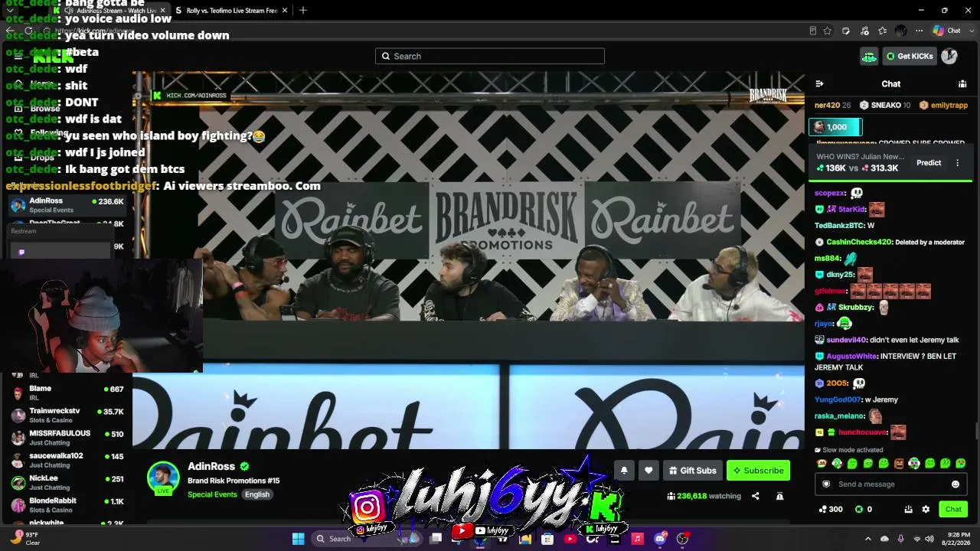Open Discord from the taskbar
The height and width of the screenshot is (551, 980).
(660, 539)
